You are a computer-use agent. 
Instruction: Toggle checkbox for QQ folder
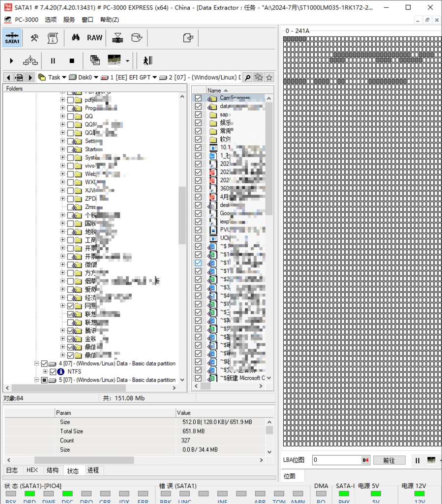[70, 116]
